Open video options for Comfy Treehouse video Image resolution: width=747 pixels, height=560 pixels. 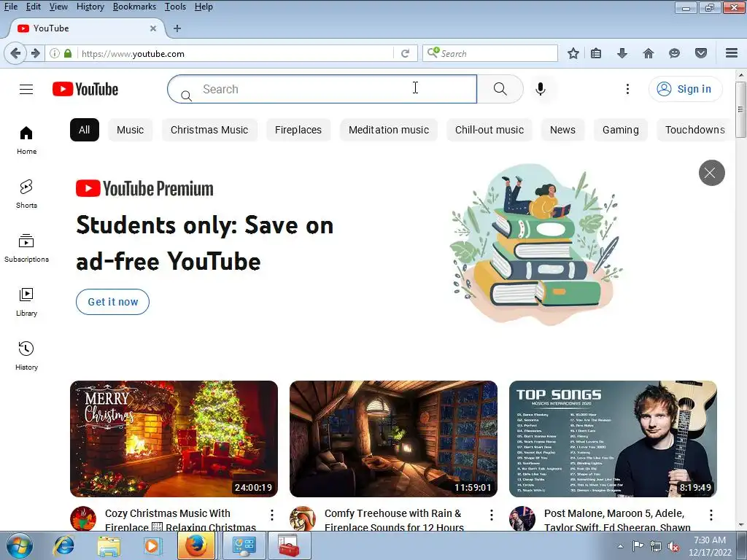click(x=491, y=515)
